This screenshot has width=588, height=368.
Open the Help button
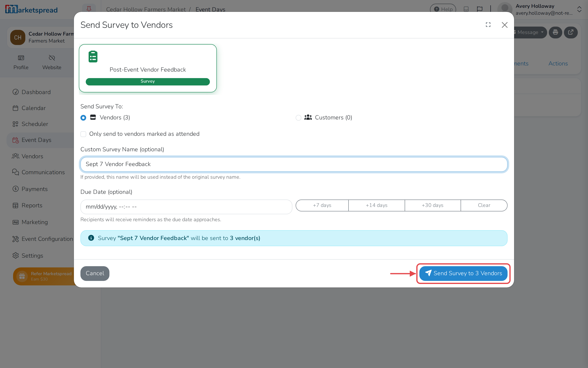(x=443, y=9)
